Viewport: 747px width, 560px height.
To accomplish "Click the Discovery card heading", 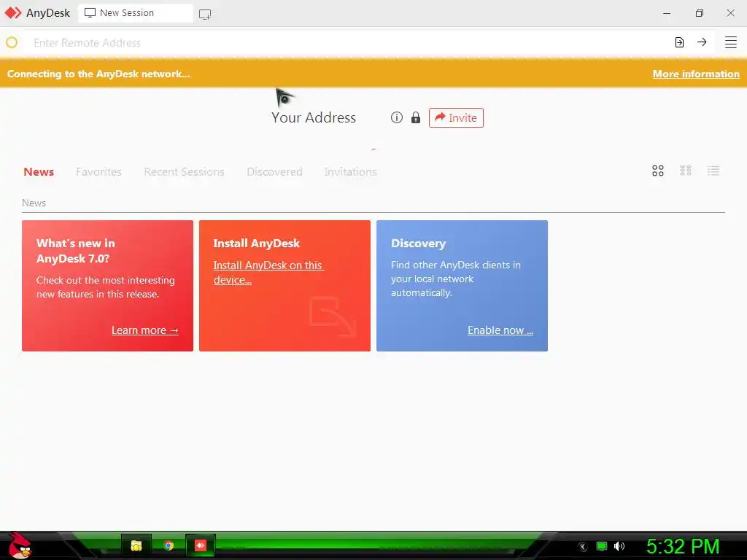I will pyautogui.click(x=418, y=244).
